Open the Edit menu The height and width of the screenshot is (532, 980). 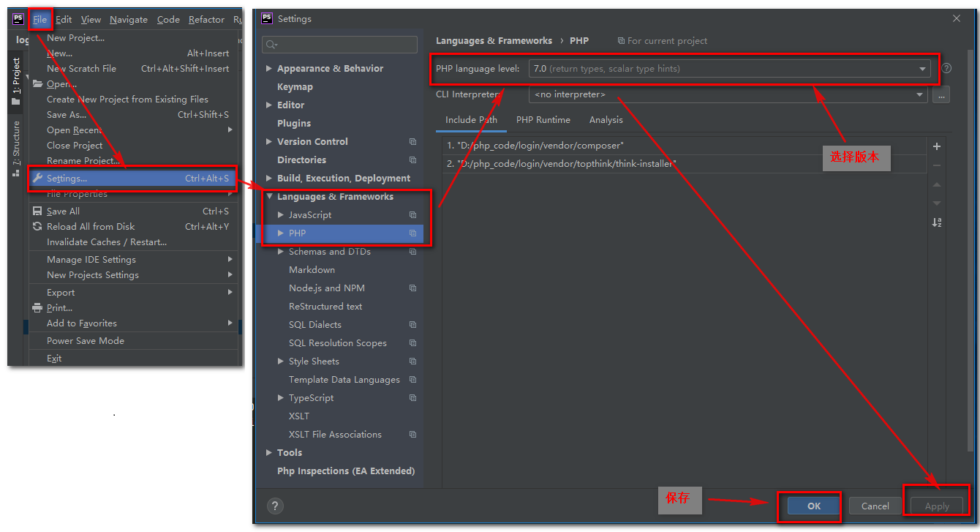click(64, 20)
